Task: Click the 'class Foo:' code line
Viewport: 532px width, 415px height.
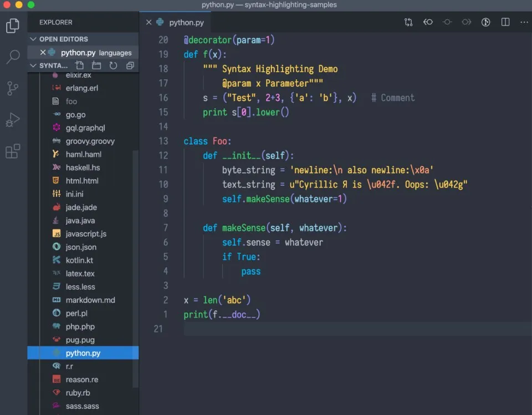Action: tap(207, 141)
